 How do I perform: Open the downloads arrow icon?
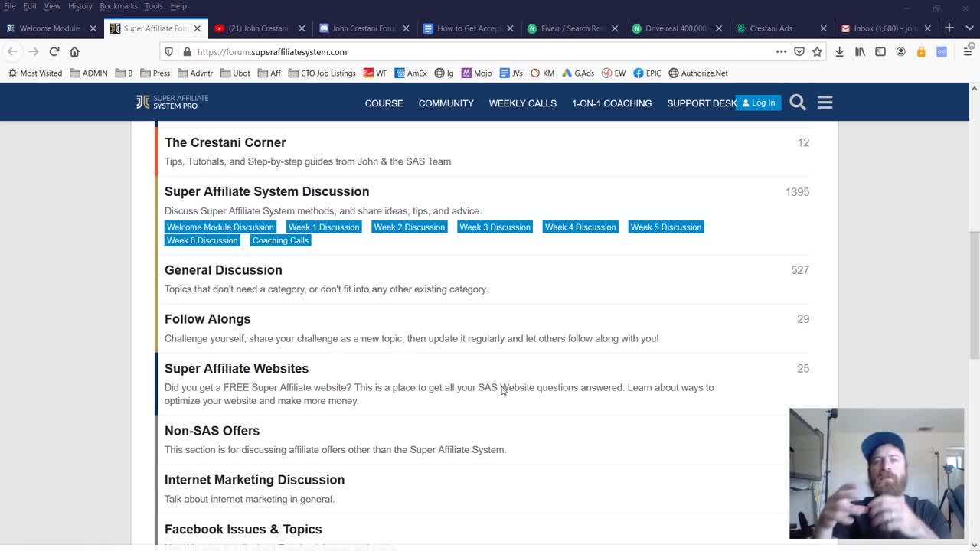pos(839,51)
